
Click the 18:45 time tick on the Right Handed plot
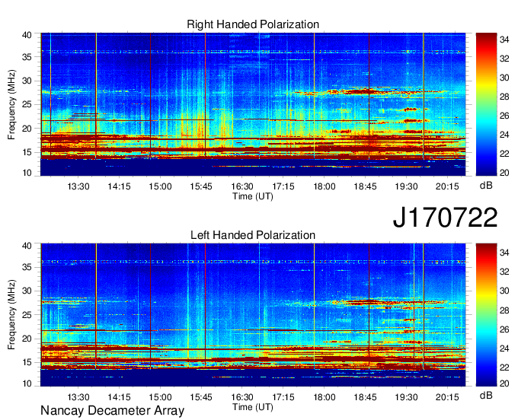(x=366, y=186)
